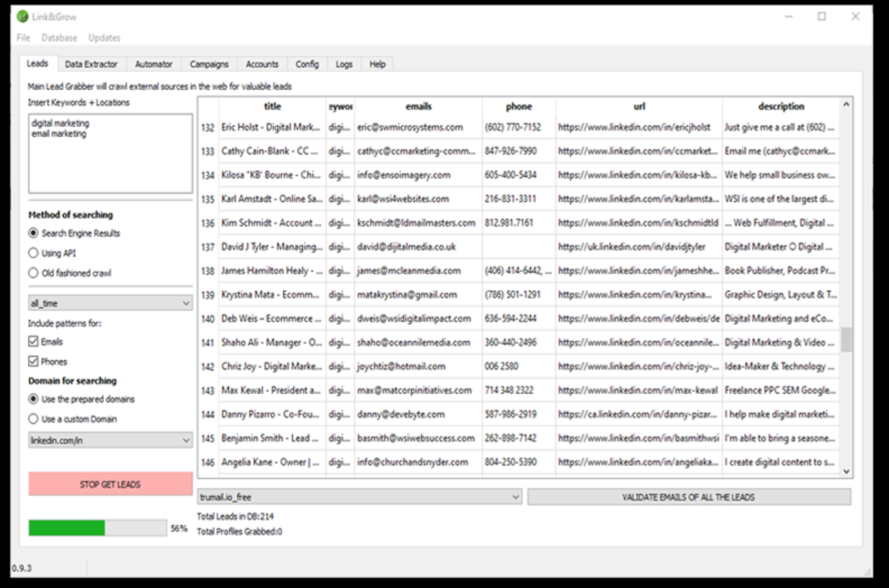
Task: Select email max@matcorpinitiatives.com cell
Action: pyautogui.click(x=418, y=390)
